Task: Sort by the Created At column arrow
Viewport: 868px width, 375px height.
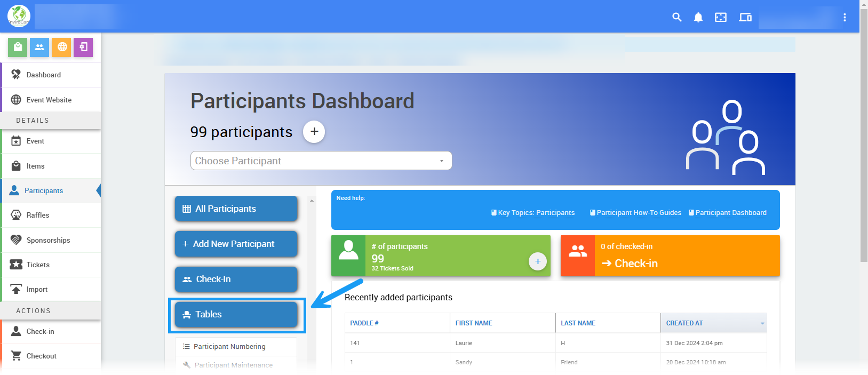Action: tap(762, 323)
